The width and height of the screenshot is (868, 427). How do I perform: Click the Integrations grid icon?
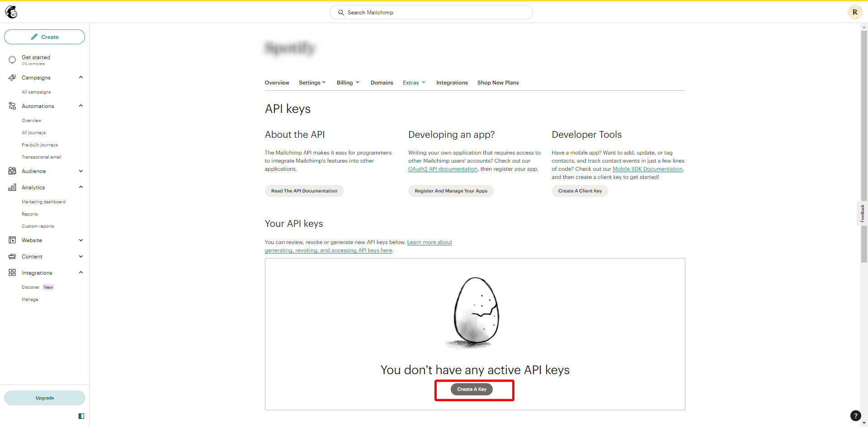click(12, 272)
